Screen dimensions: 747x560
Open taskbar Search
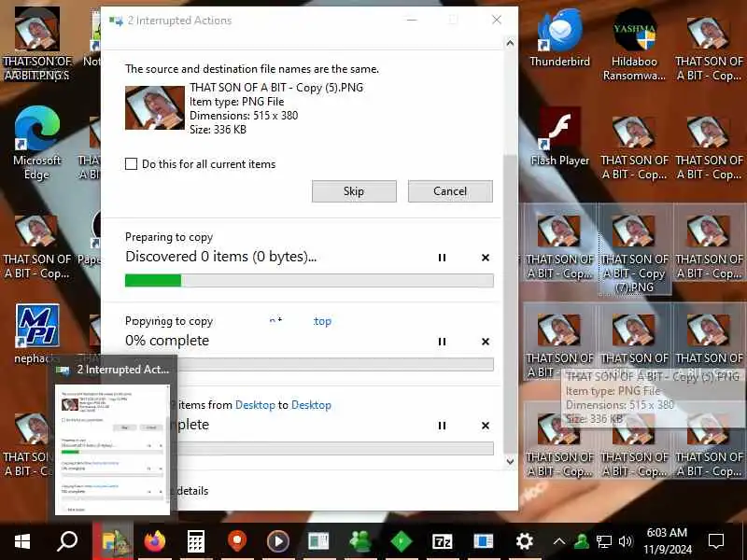[67, 541]
